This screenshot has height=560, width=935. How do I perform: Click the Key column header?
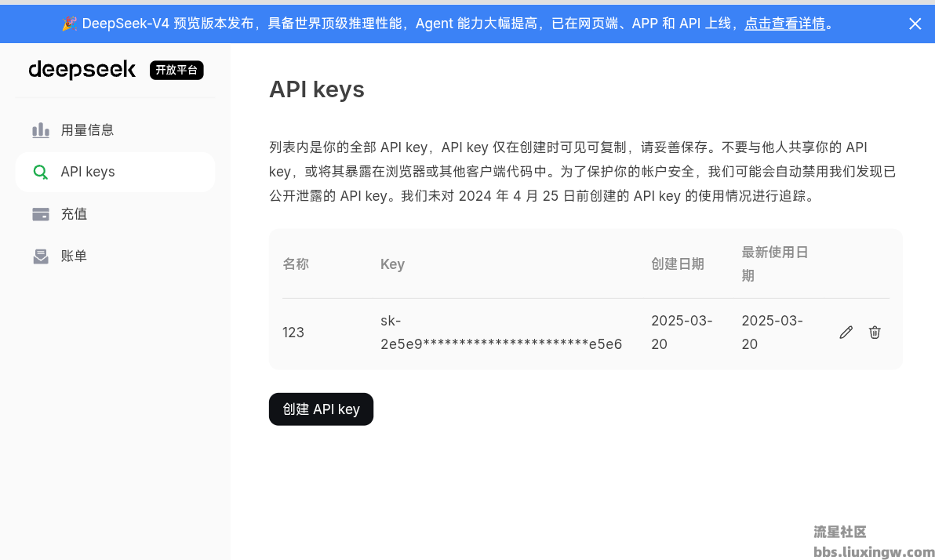392,264
